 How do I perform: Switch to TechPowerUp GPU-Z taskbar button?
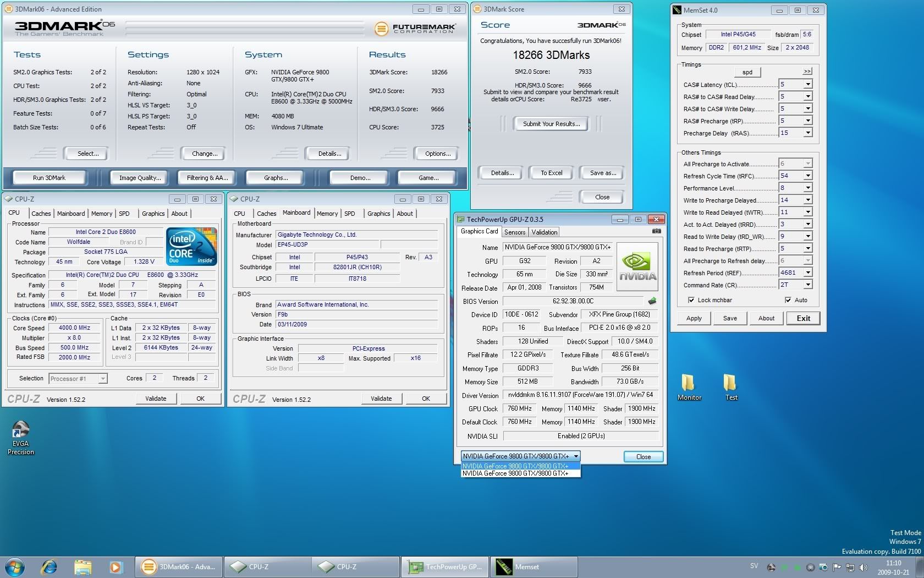point(446,567)
